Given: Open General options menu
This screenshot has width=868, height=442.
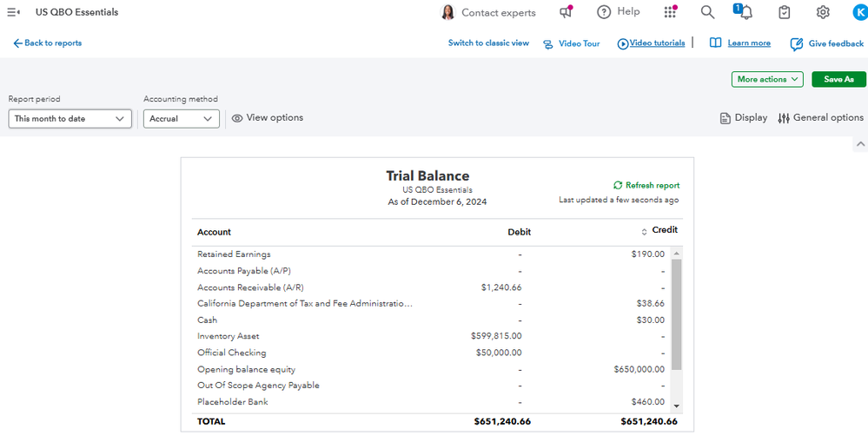Looking at the screenshot, I should tap(820, 118).
